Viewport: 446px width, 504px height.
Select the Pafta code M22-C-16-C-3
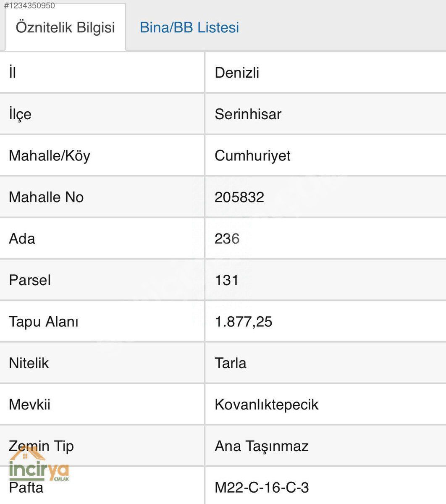[262, 488]
